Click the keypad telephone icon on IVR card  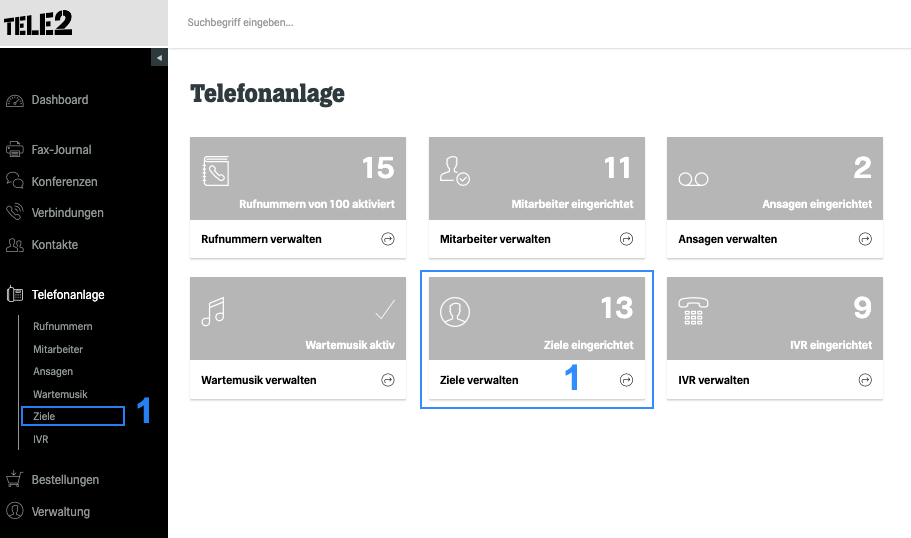[694, 311]
